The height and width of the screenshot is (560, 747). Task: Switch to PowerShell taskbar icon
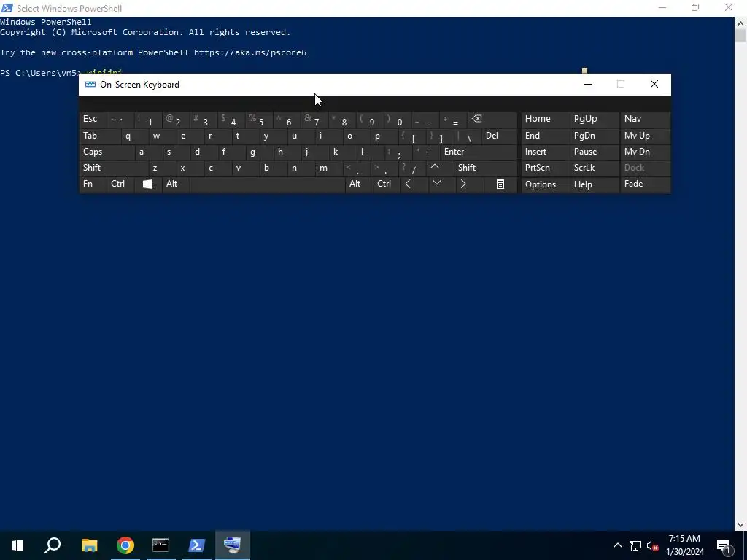point(197,545)
